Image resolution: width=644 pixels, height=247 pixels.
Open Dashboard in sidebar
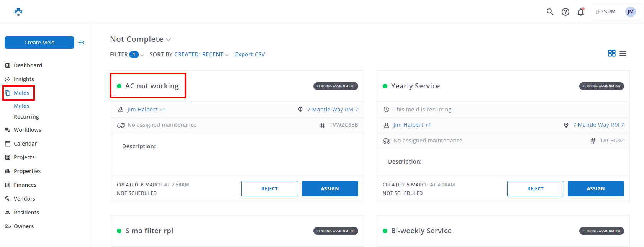click(x=28, y=65)
